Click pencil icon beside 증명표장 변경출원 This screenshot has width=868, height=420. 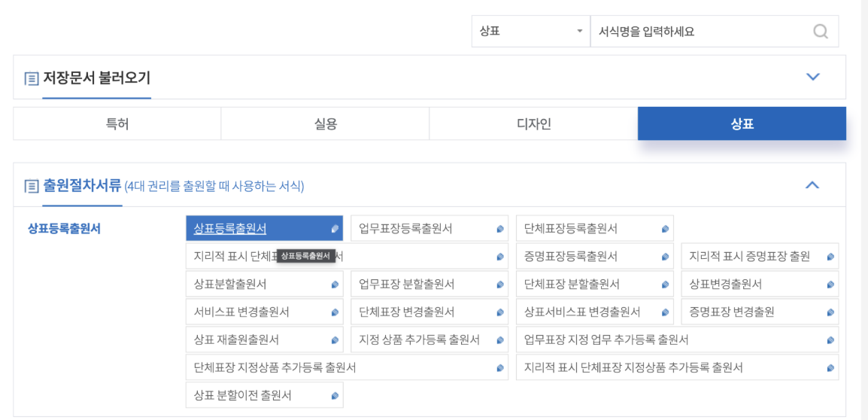(830, 312)
